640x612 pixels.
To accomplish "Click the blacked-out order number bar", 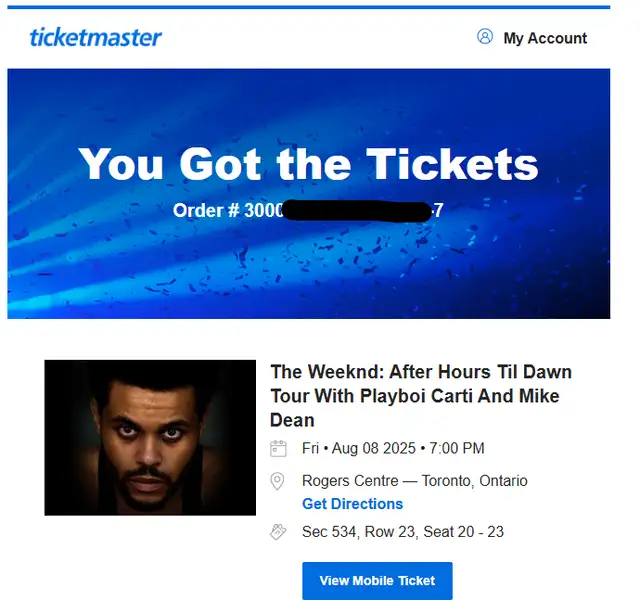I will pos(357,211).
